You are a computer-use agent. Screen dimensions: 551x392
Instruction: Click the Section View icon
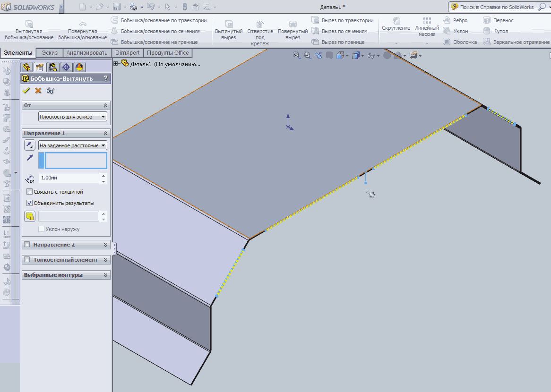(x=329, y=55)
